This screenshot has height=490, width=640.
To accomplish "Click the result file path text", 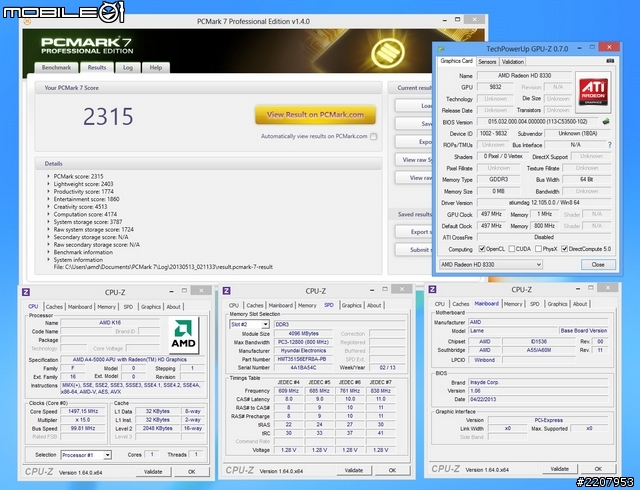I will click(x=163, y=267).
